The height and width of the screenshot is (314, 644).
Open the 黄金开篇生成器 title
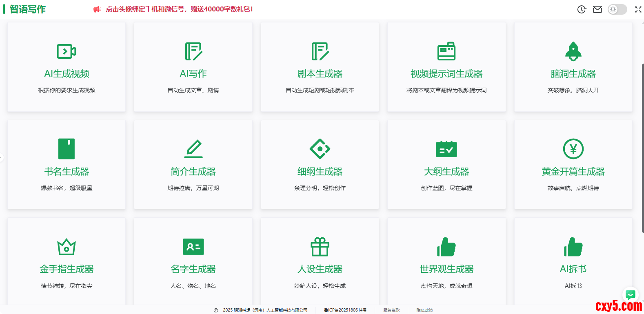point(573,172)
